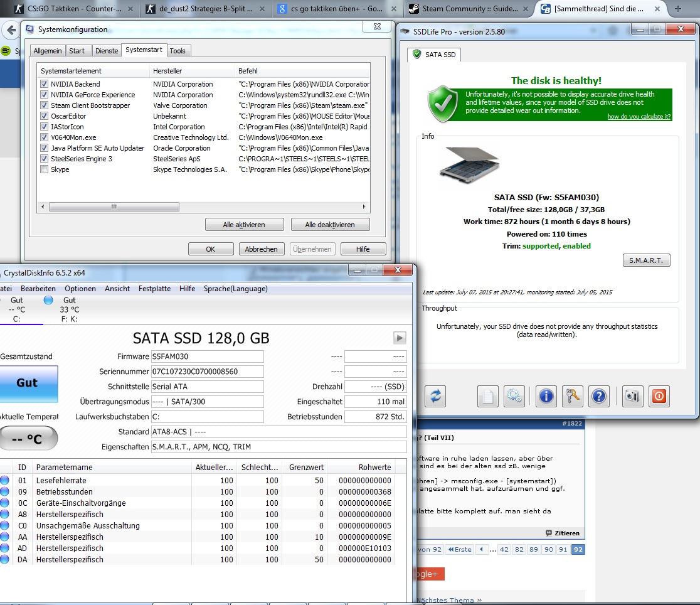This screenshot has width=700, height=605.
Task: Open the Hilfe menu in CrystalDiskInfo
Action: [x=188, y=289]
